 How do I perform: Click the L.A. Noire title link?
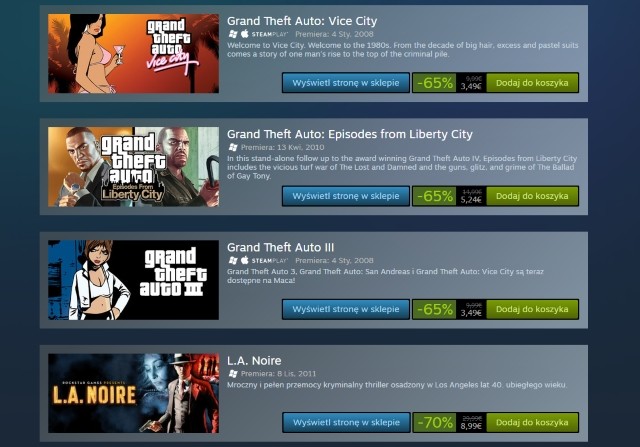point(254,360)
